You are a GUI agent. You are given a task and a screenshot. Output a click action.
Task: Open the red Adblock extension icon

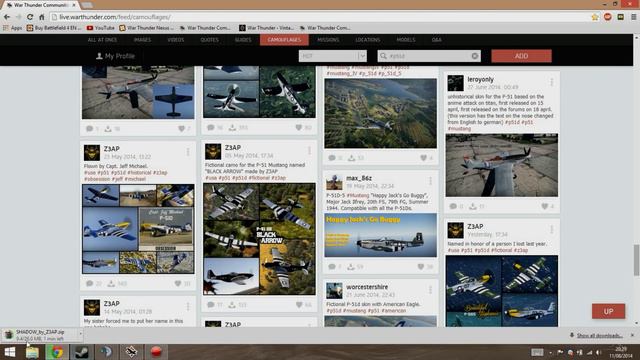pyautogui.click(x=608, y=17)
